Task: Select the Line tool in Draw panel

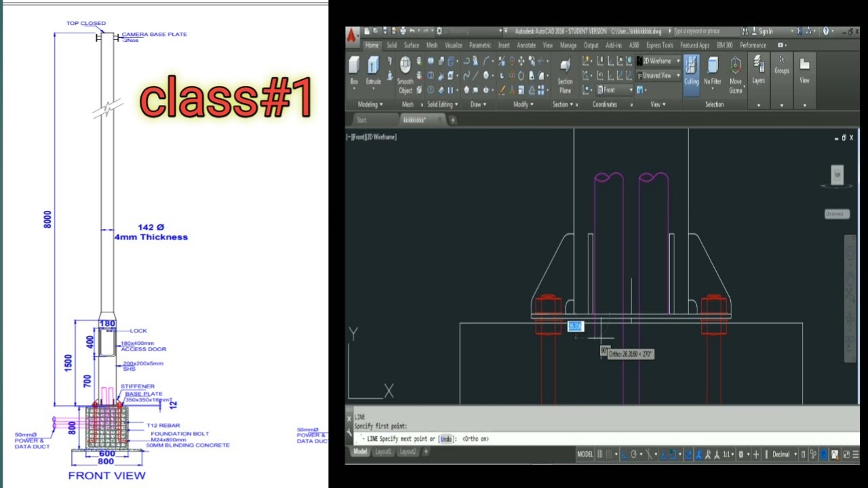Action: coord(475,75)
